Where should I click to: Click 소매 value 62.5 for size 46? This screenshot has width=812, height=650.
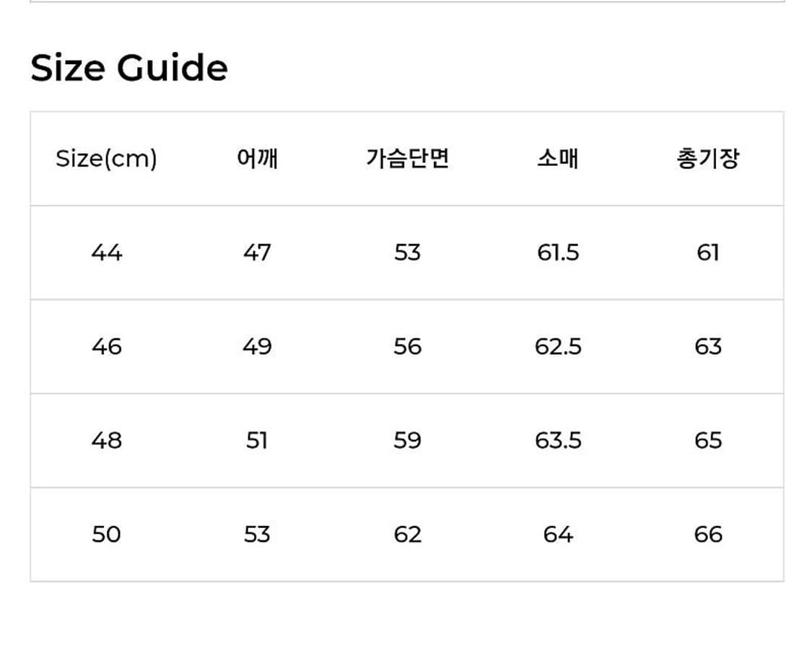pyautogui.click(x=558, y=347)
